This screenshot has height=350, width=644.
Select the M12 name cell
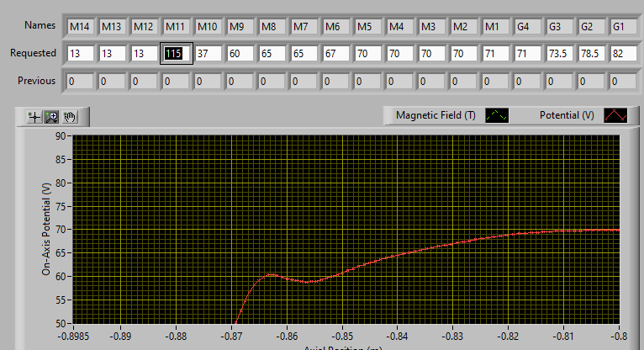point(144,27)
